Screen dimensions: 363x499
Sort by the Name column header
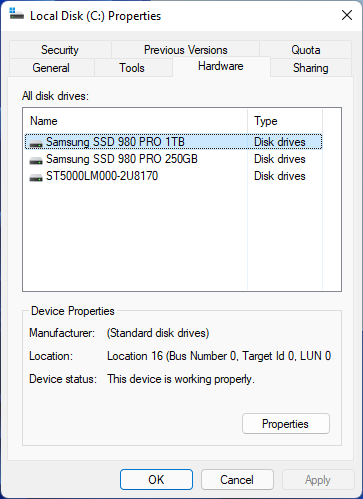point(135,121)
